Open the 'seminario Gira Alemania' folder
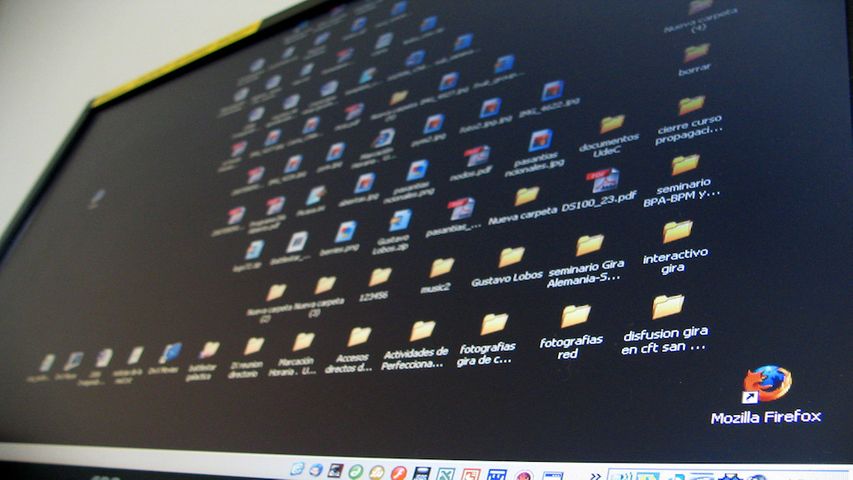 click(589, 245)
